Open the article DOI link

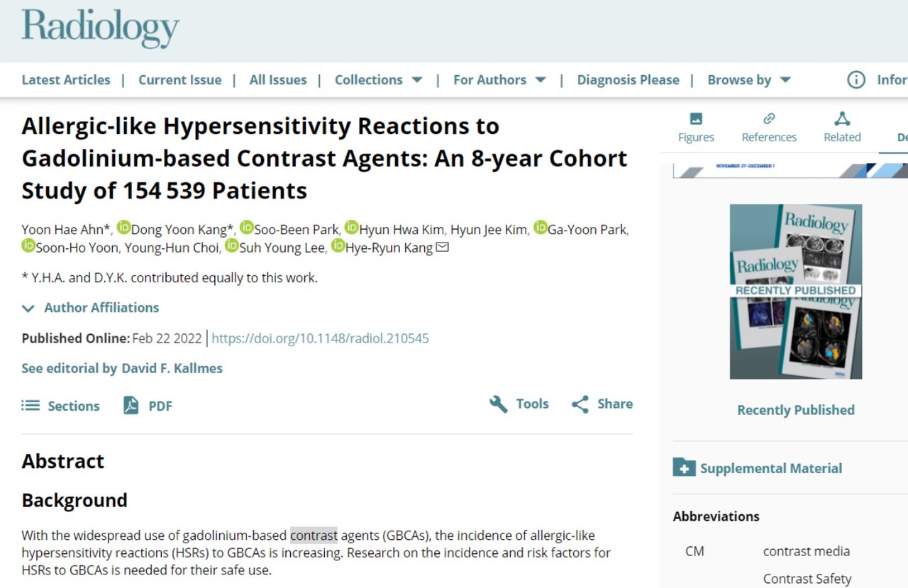coord(320,338)
